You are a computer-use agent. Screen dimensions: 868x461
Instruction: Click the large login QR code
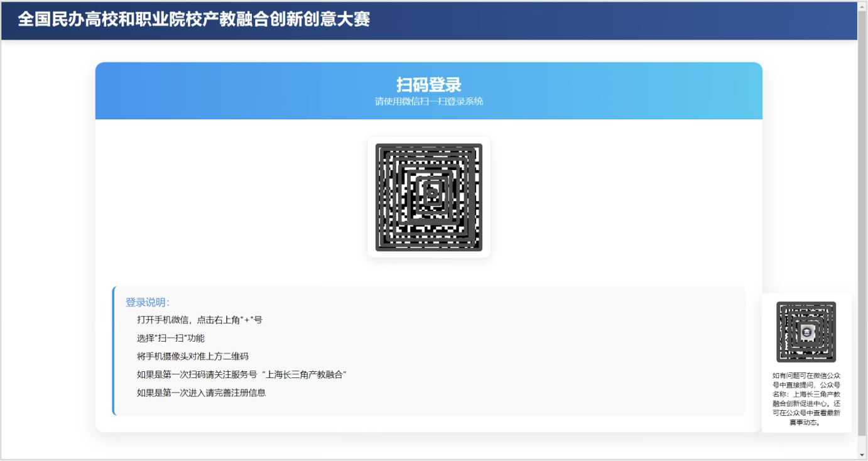coord(429,197)
